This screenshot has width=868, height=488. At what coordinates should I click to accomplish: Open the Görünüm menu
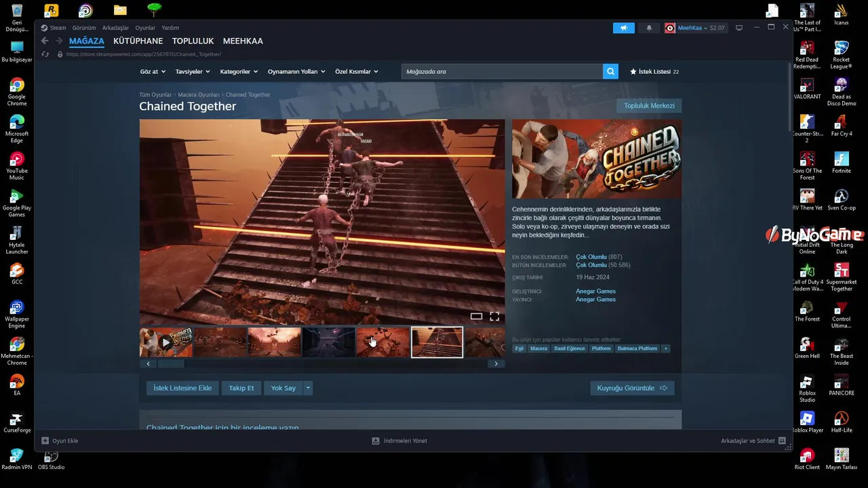click(x=84, y=28)
